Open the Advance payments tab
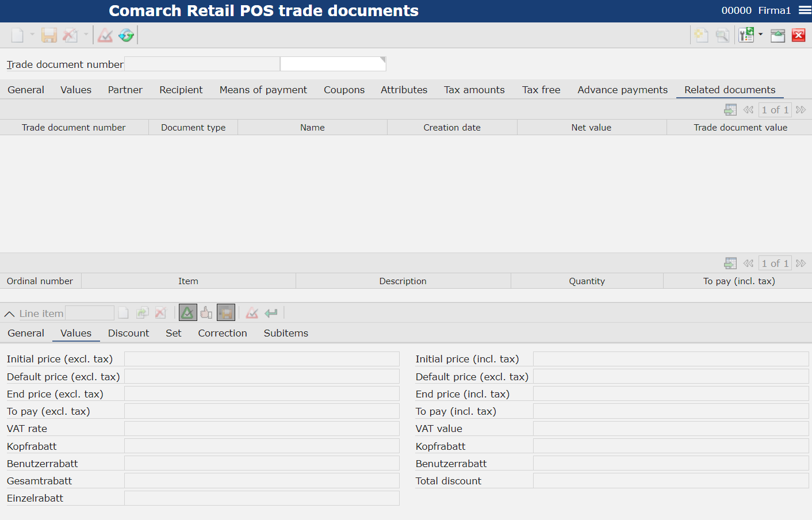 (623, 90)
